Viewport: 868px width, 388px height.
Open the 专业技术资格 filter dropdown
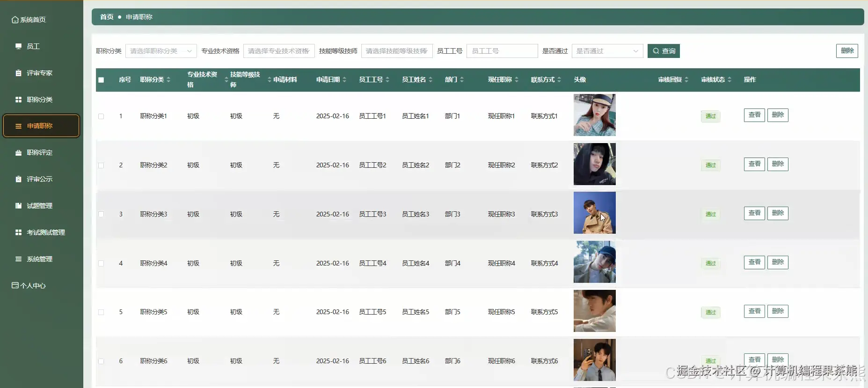click(279, 51)
